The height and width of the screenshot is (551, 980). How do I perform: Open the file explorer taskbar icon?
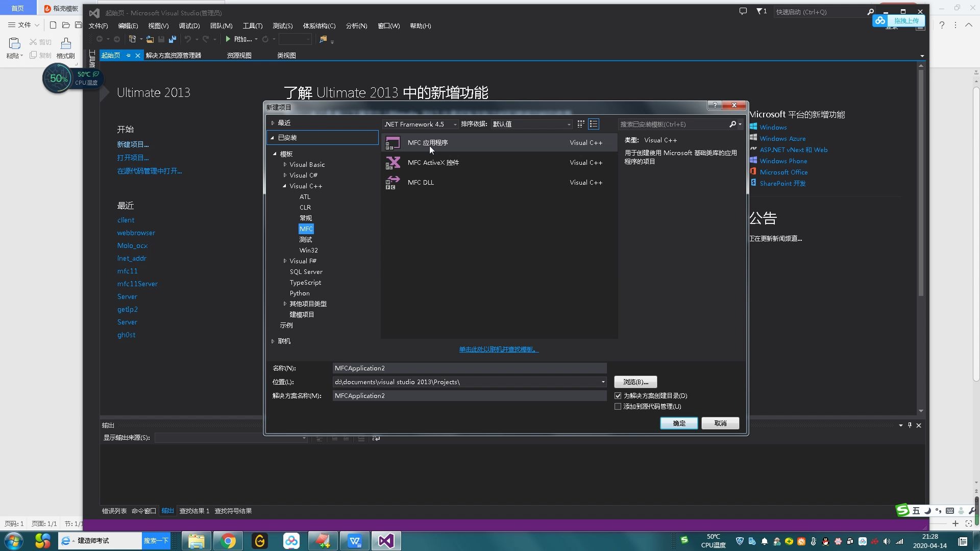tap(197, 541)
